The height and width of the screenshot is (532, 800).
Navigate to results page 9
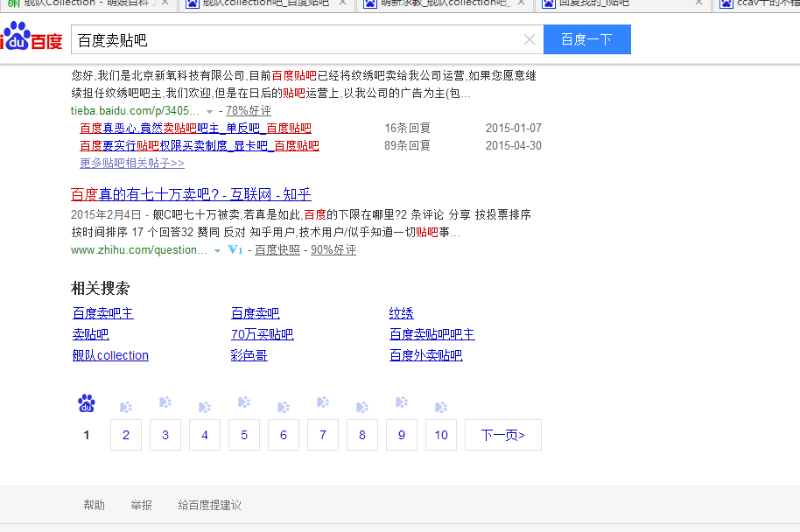click(x=402, y=435)
